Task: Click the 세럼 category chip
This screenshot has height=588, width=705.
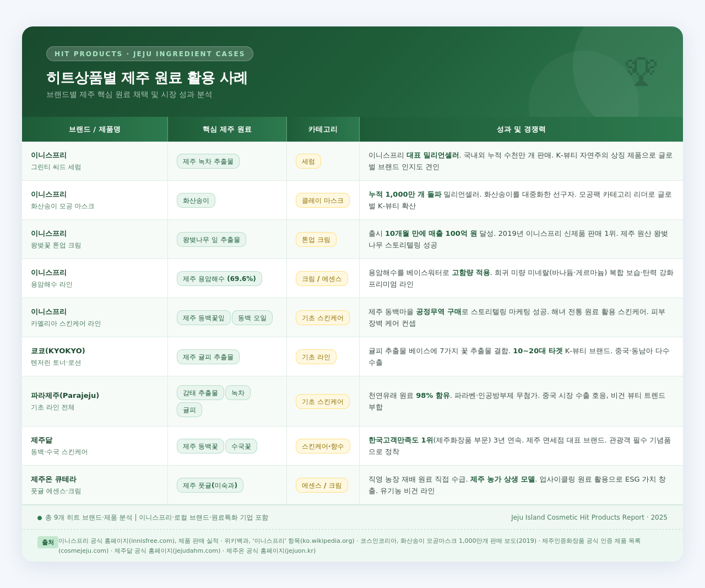Action: (x=308, y=161)
